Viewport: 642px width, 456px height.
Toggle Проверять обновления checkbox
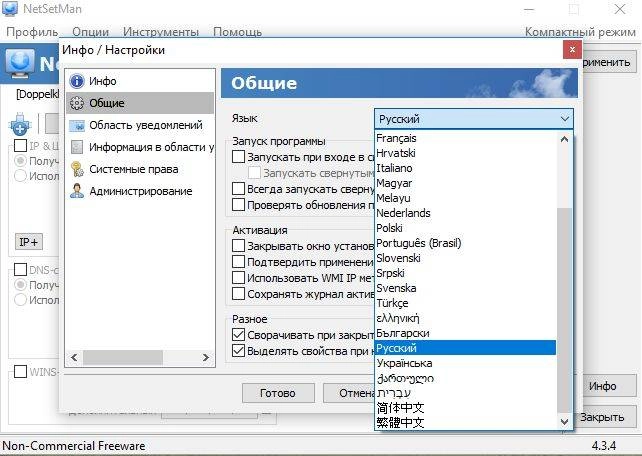238,204
